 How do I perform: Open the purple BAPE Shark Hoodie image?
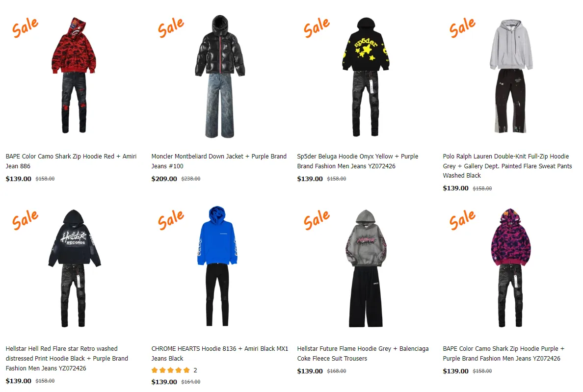coord(511,267)
